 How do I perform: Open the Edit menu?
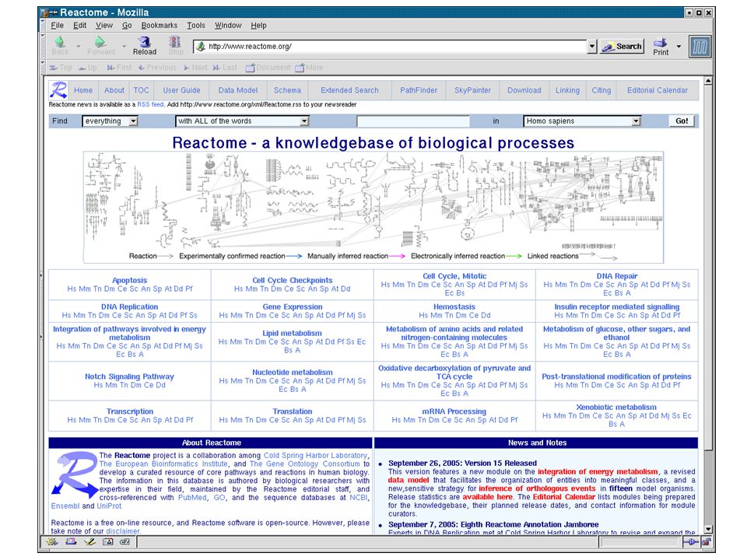79,25
